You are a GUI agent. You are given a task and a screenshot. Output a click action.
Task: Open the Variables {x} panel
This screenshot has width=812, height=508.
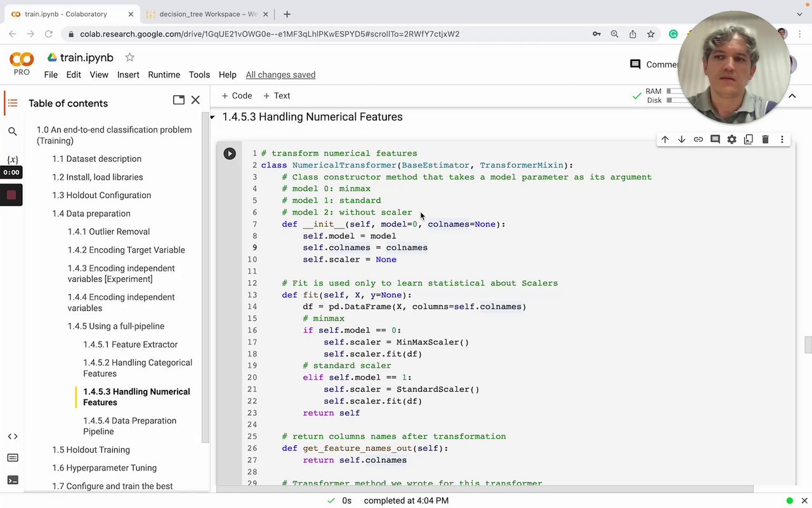pyautogui.click(x=12, y=159)
